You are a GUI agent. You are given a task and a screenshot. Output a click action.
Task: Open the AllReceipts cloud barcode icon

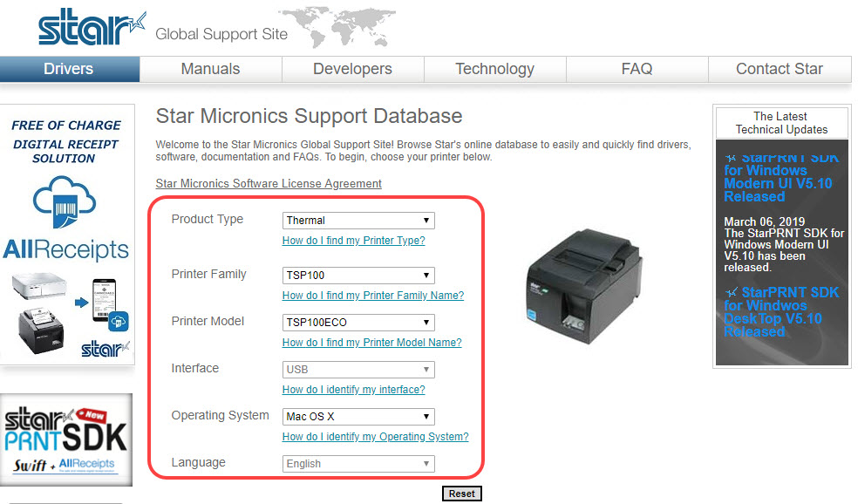pos(65,201)
